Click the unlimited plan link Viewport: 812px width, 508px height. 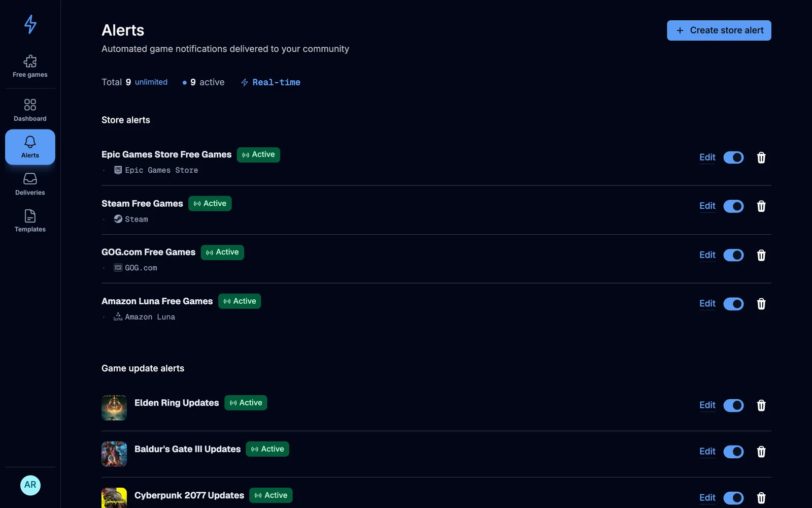point(151,82)
